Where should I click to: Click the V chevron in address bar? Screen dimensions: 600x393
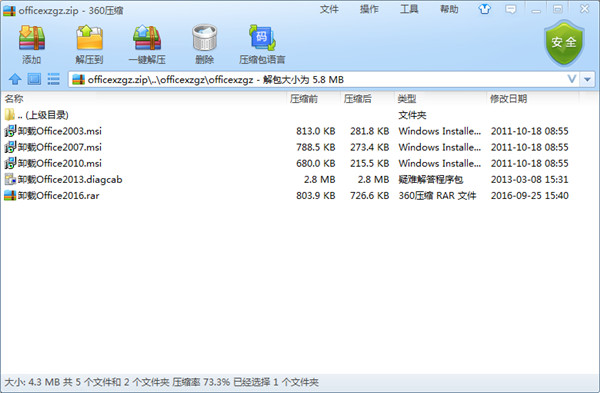(572, 79)
